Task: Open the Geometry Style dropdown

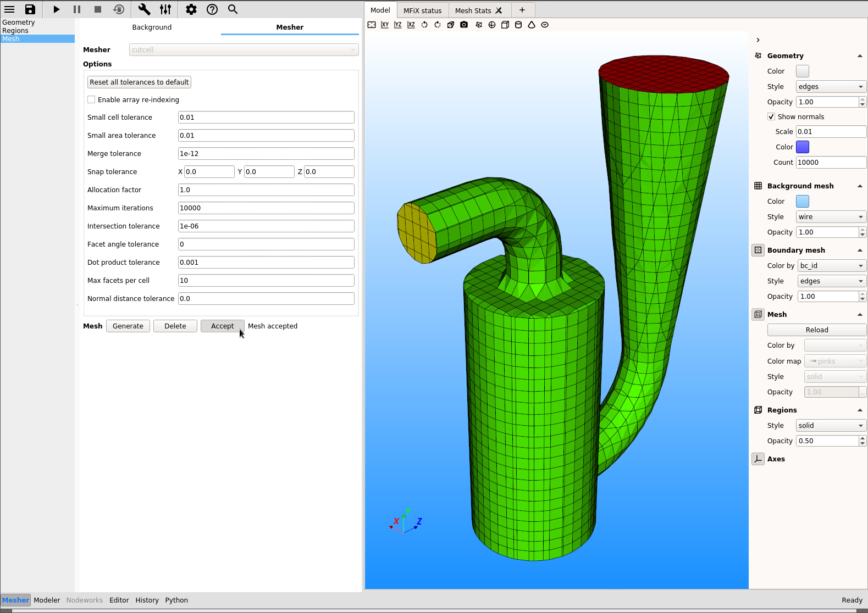Action: [830, 87]
